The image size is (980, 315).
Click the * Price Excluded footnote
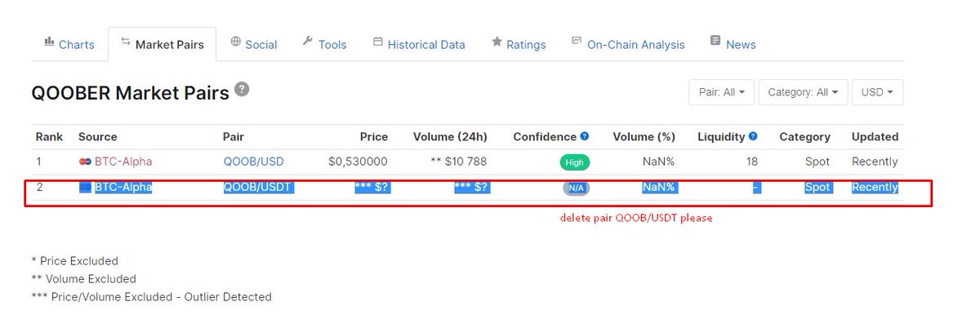(x=74, y=261)
